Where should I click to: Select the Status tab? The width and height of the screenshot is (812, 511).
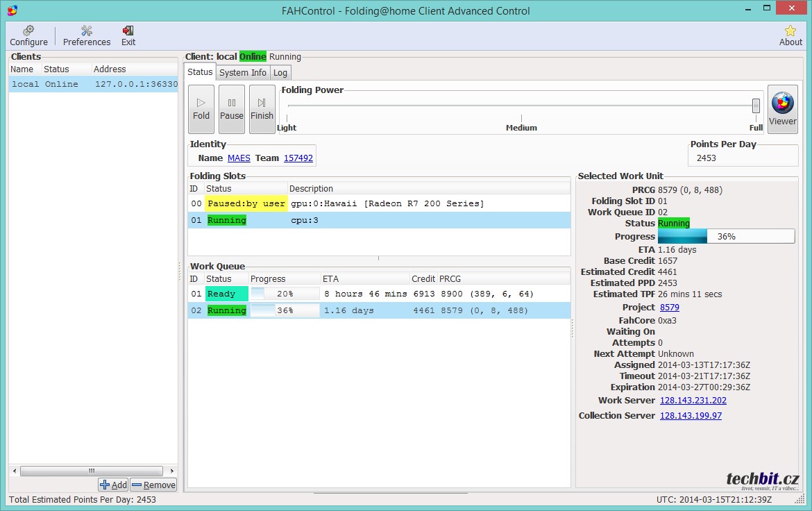click(200, 72)
